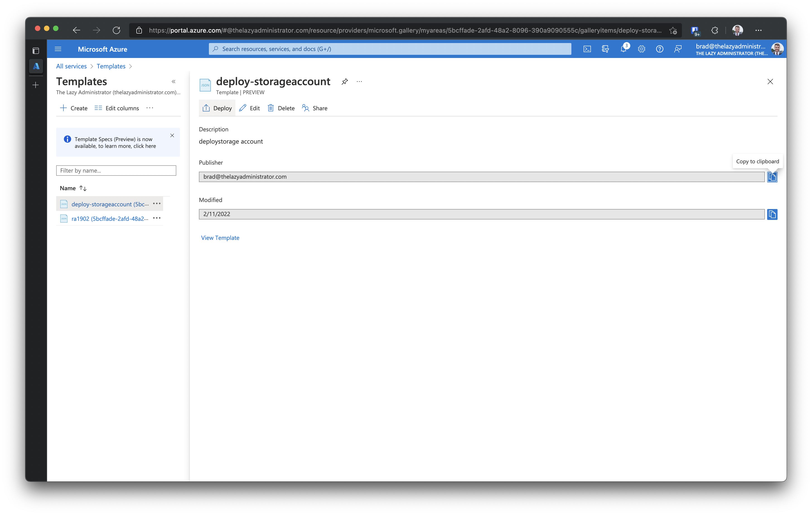Open the Feedback icon in header
The height and width of the screenshot is (515, 812).
678,49
